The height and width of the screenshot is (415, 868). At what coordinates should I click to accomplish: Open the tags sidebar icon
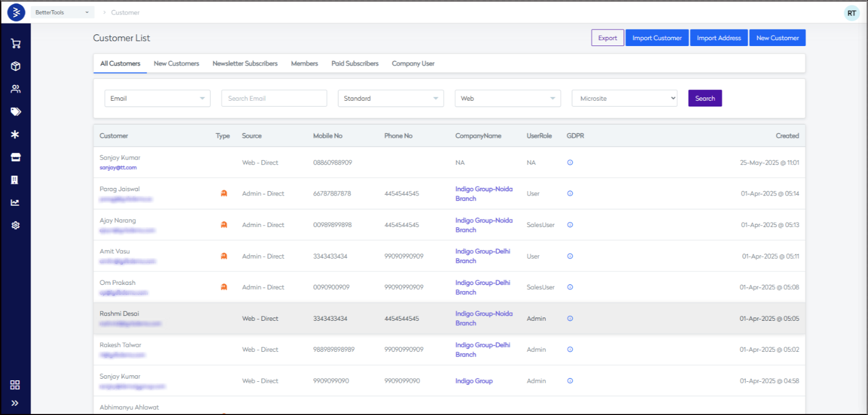(x=16, y=112)
